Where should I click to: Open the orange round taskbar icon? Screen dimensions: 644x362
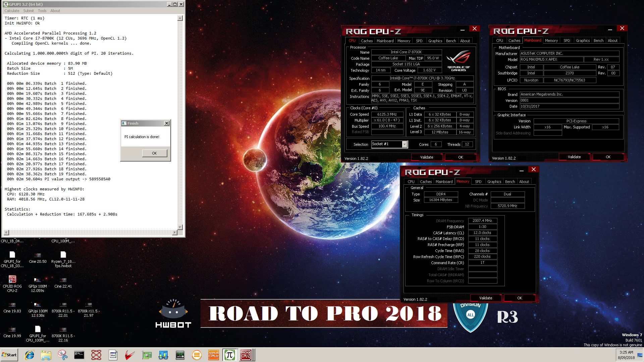pos(197,355)
